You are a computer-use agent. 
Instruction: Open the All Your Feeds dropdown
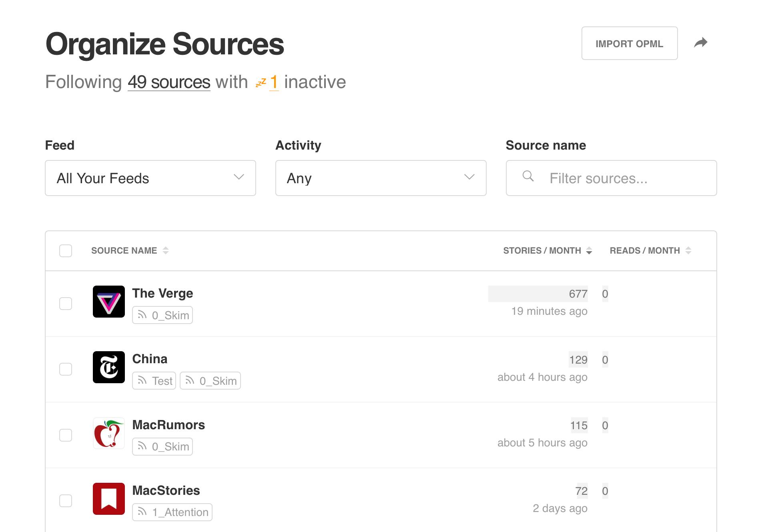point(150,178)
